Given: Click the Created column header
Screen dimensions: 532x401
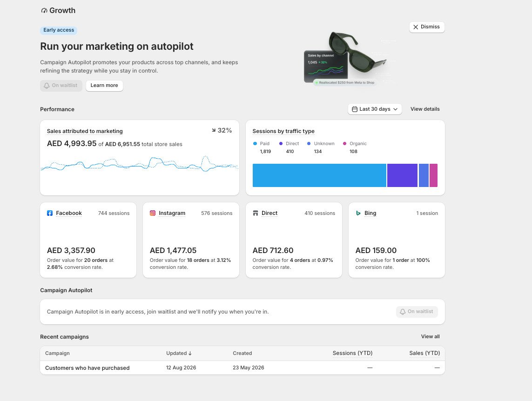Looking at the screenshot, I should (242, 353).
